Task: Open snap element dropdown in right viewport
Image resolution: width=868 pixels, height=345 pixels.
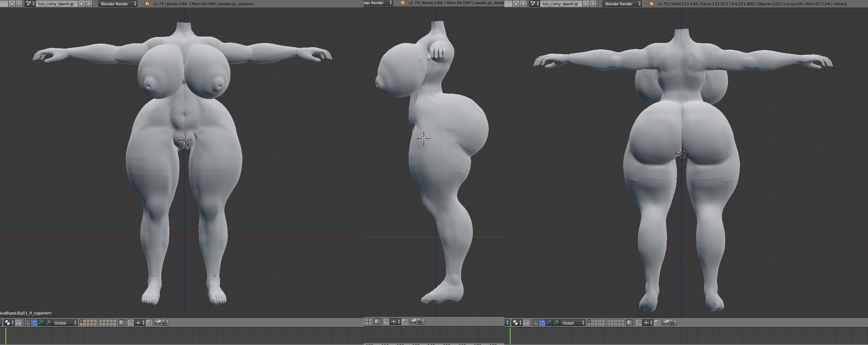Action: point(648,323)
